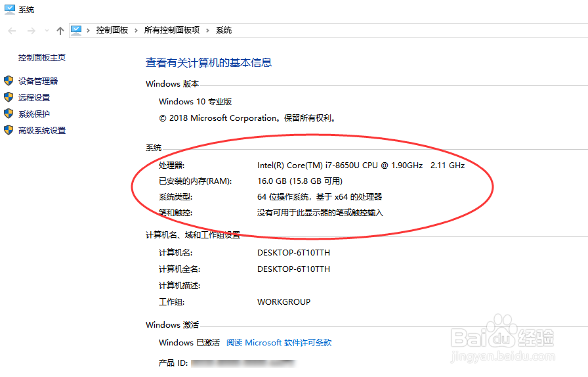Viewport: 588px width, 377px height.
Task: Open 系统保护 link
Action: pos(34,114)
